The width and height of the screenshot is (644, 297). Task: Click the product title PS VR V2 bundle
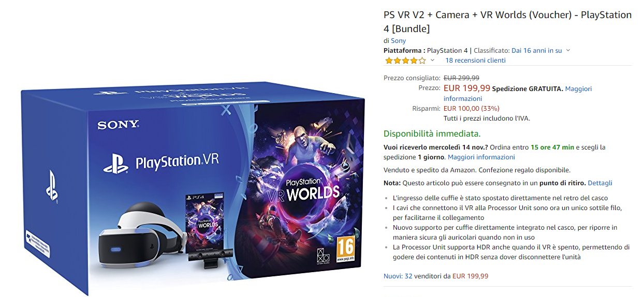508,21
